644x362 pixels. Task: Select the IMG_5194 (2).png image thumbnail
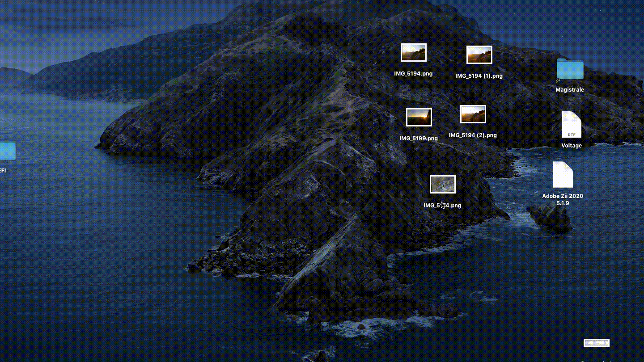click(x=473, y=114)
